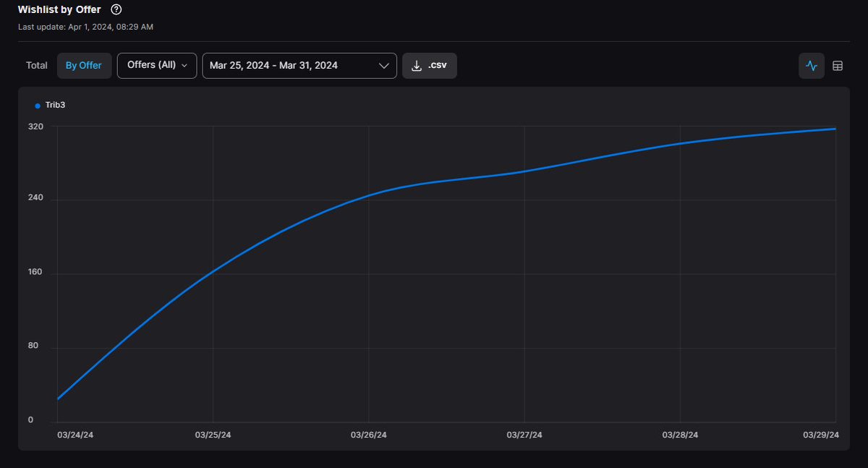Click the 03/27/24 x-axis label
Viewport: 868px width, 468px height.
pyautogui.click(x=524, y=435)
